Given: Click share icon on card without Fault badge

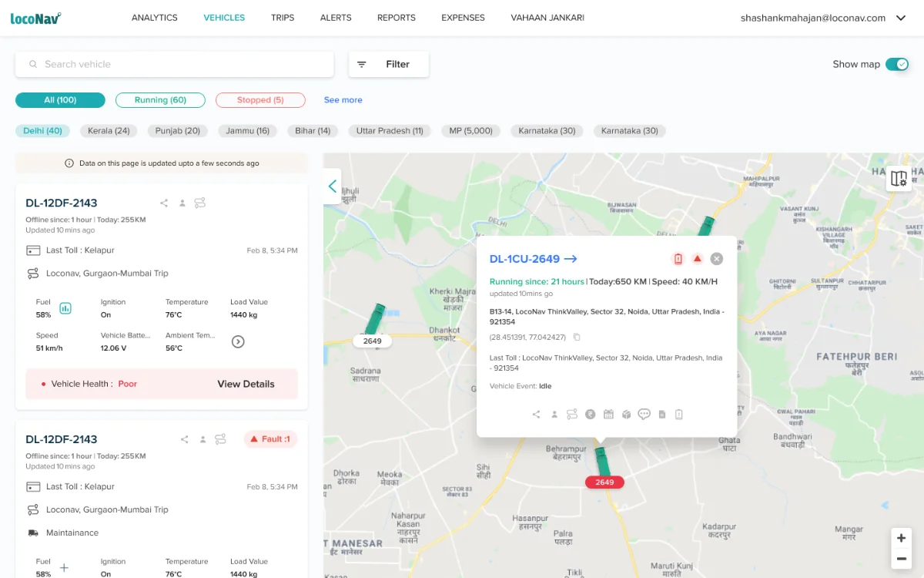Looking at the screenshot, I should [x=164, y=203].
